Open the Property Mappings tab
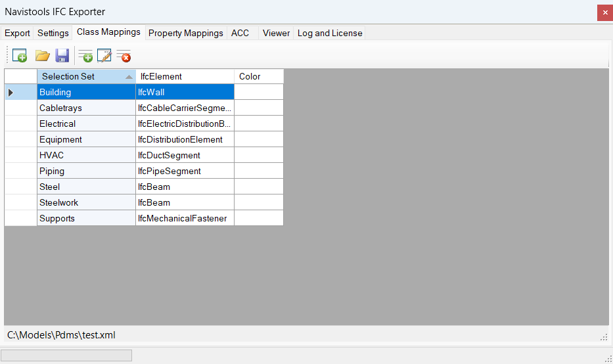Screen dimensions: 613x364 tap(186, 33)
